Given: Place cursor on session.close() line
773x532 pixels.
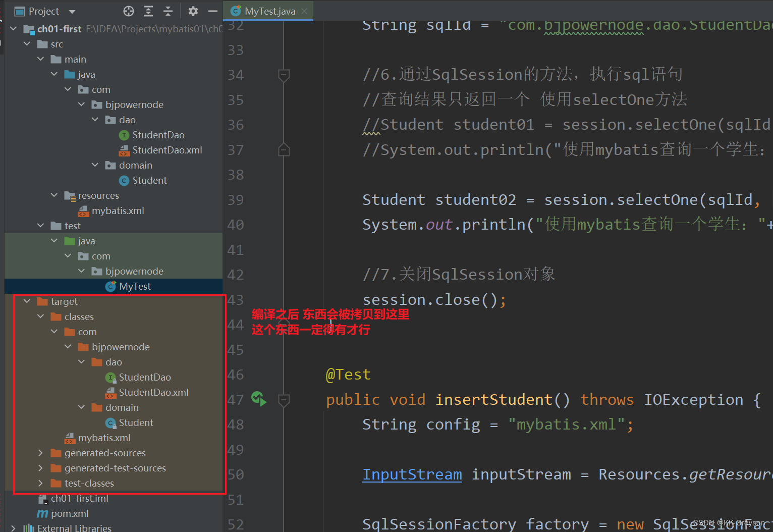Looking at the screenshot, I should pos(434,300).
